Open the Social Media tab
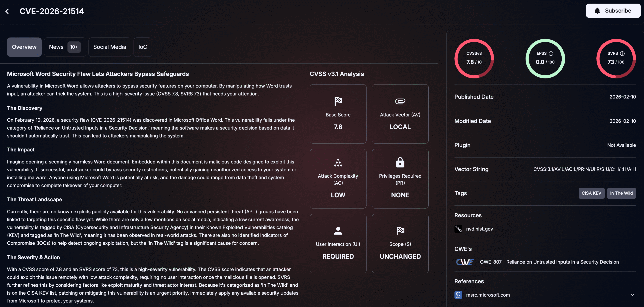 pos(110,47)
